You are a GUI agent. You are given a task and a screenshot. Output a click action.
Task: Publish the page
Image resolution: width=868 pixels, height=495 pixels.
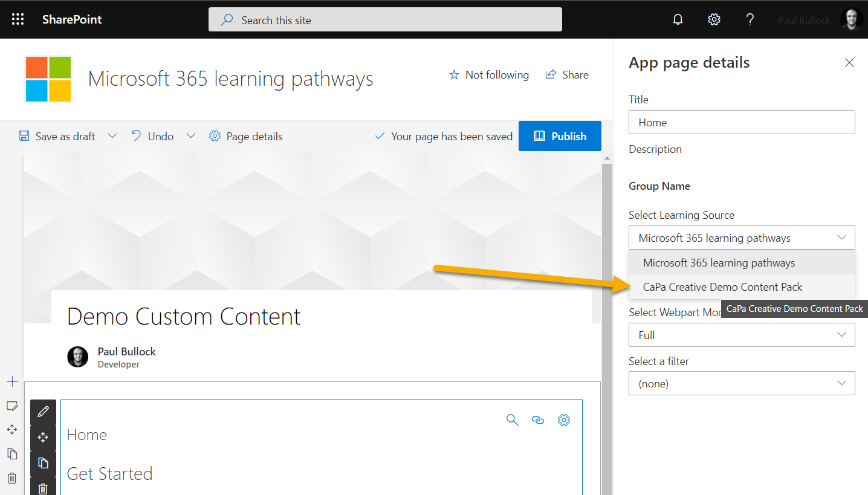pyautogui.click(x=560, y=136)
